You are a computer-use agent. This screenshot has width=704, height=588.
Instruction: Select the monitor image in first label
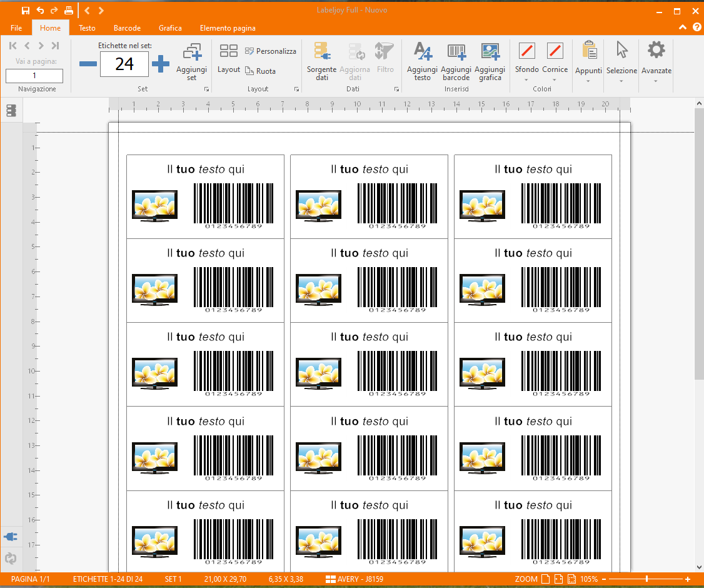[x=154, y=206]
